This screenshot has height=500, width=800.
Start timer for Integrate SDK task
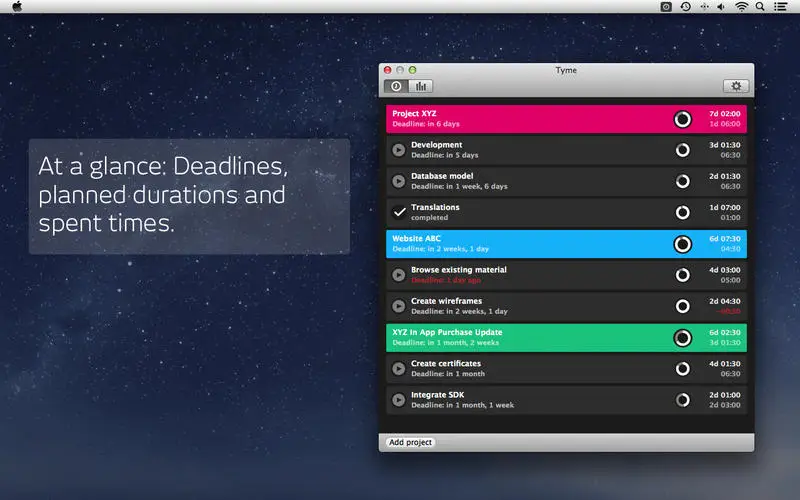click(398, 400)
